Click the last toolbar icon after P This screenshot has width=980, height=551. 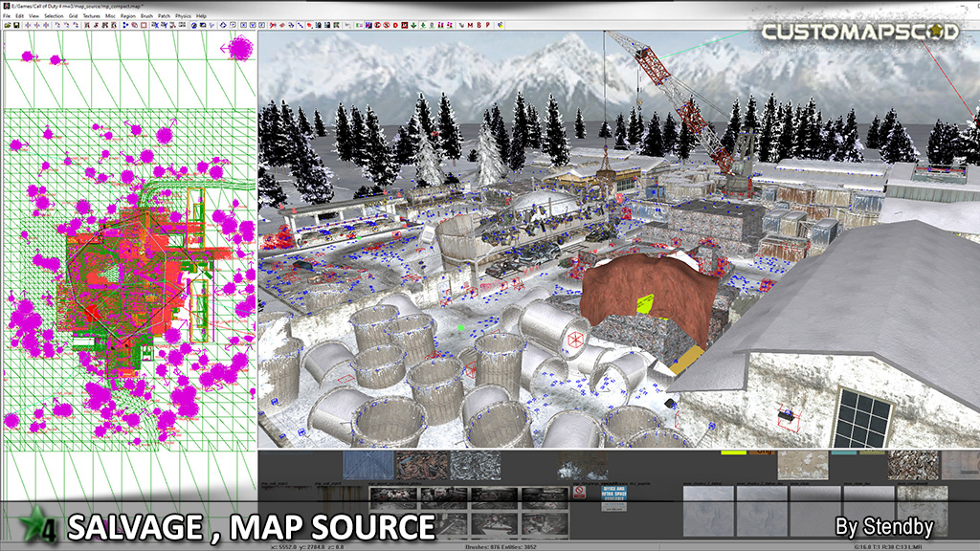click(501, 25)
